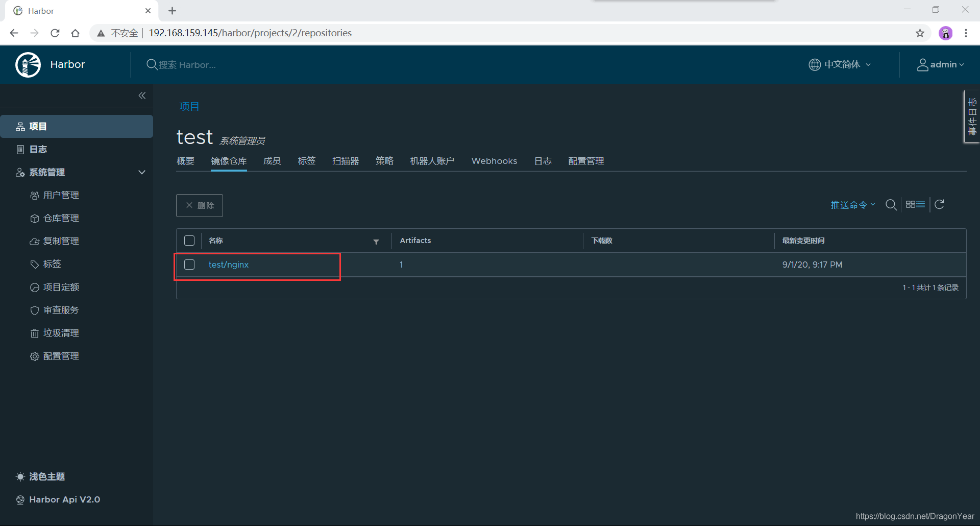This screenshot has height=526, width=980.
Task: Switch to the project 日志 tab
Action: 543,161
